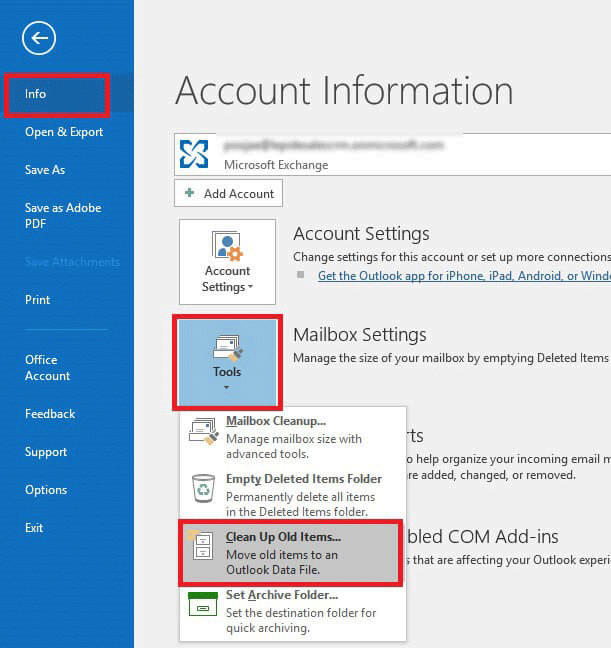The image size is (611, 648).
Task: Select Clean Up Old Items entry
Action: tap(291, 553)
